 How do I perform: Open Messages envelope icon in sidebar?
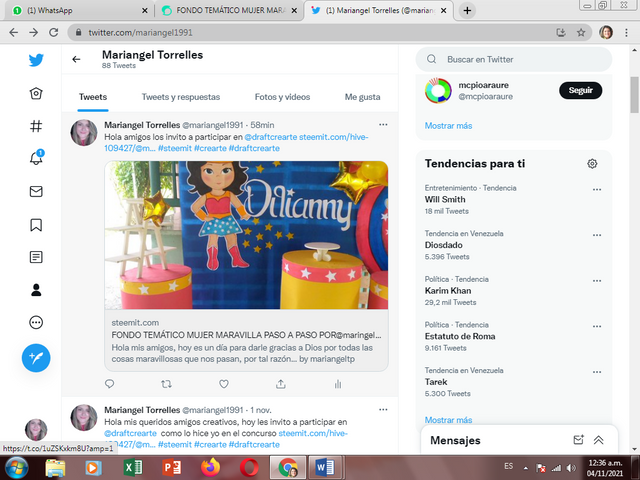[x=36, y=191]
